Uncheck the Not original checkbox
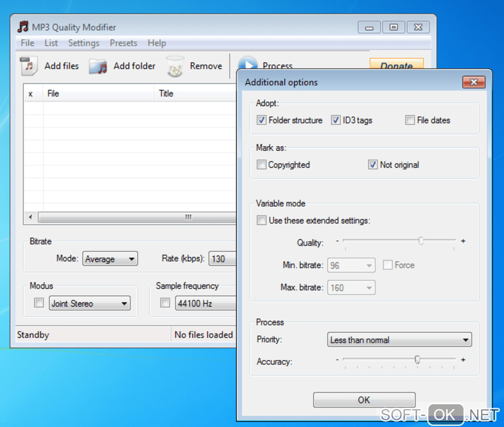 373,165
